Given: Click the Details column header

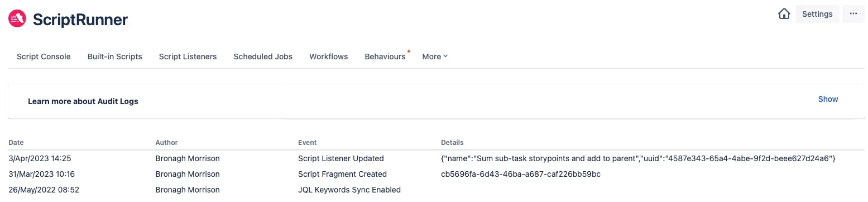Looking at the screenshot, I should (452, 143).
